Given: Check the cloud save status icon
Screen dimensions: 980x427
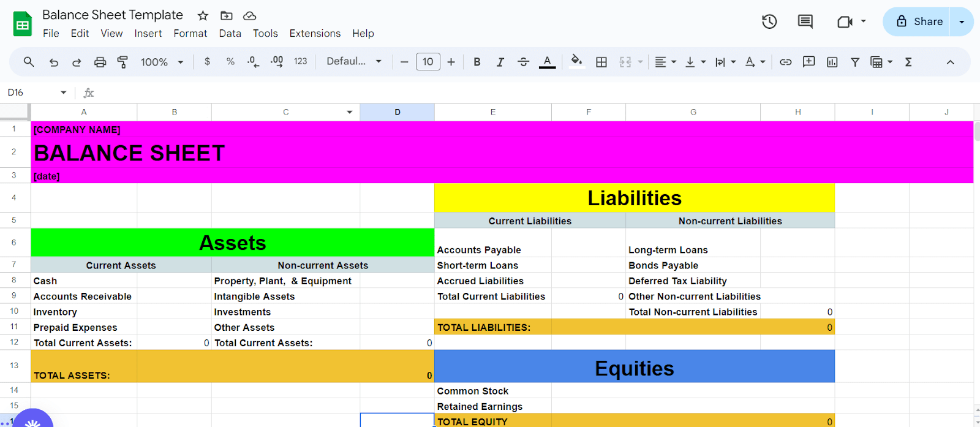Looking at the screenshot, I should (x=249, y=15).
